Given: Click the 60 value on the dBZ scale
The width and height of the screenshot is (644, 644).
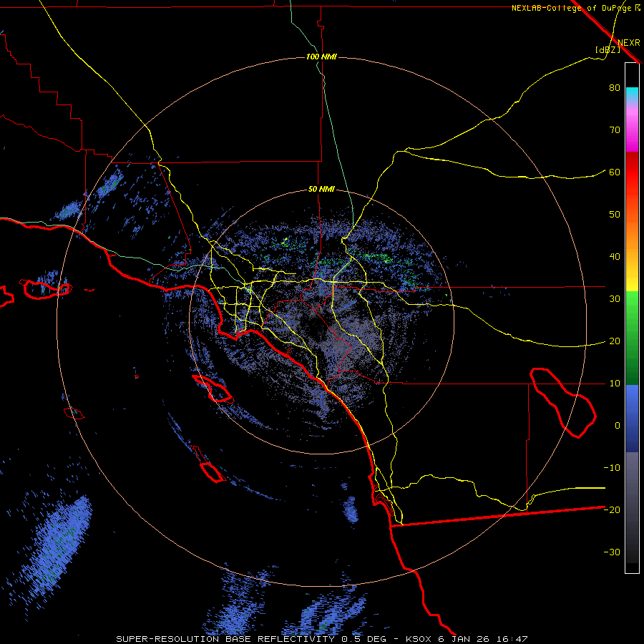Looking at the screenshot, I should [615, 172].
